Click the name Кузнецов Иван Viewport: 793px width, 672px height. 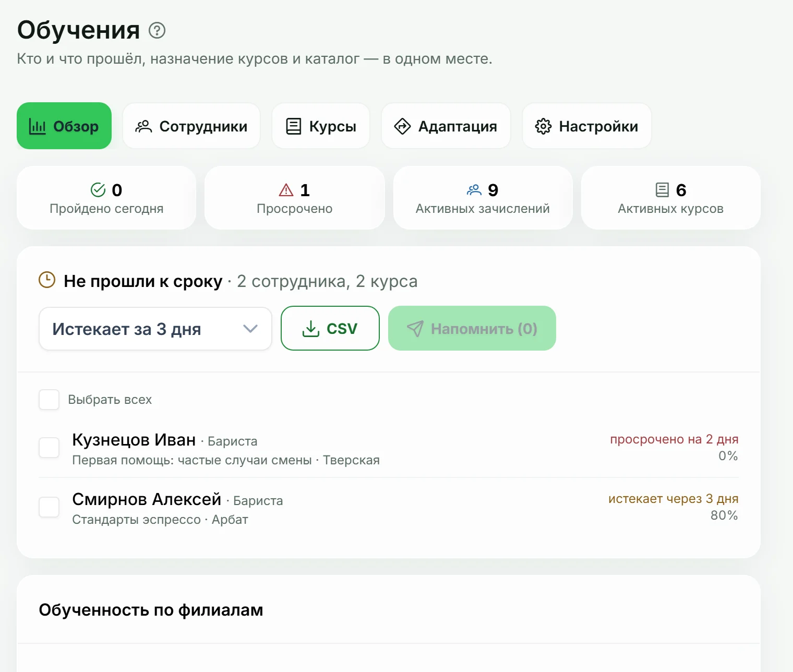(x=134, y=440)
